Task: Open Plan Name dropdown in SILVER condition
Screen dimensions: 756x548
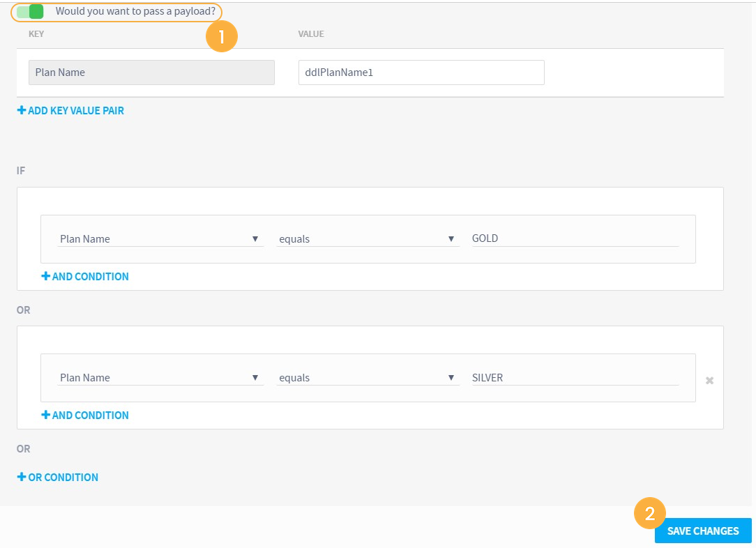Action: pyautogui.click(x=160, y=377)
